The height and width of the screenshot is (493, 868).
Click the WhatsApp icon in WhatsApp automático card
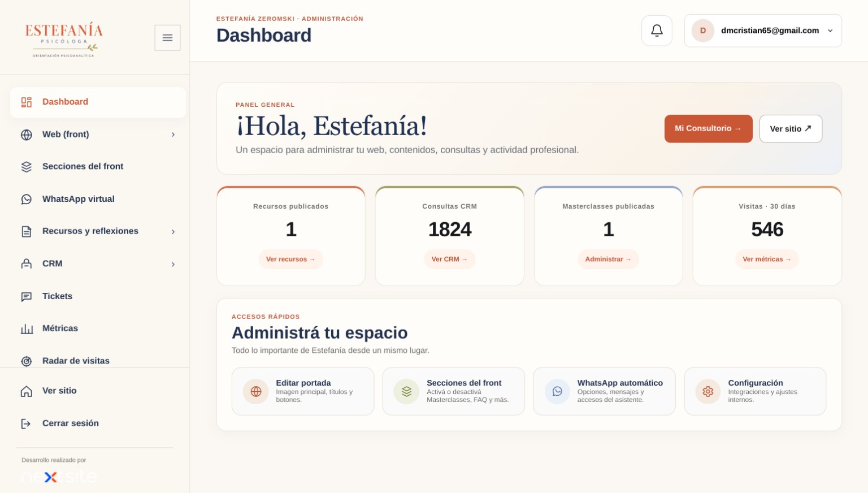click(557, 391)
